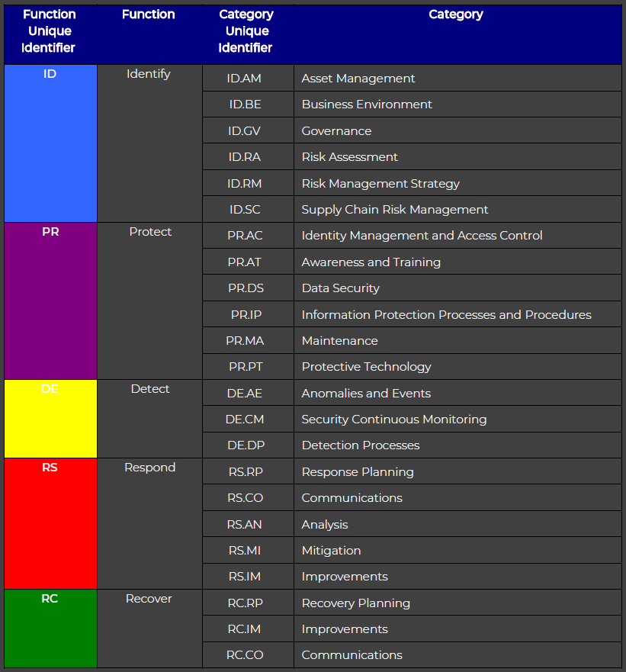Select the RS.MI identifier cell

tap(248, 550)
